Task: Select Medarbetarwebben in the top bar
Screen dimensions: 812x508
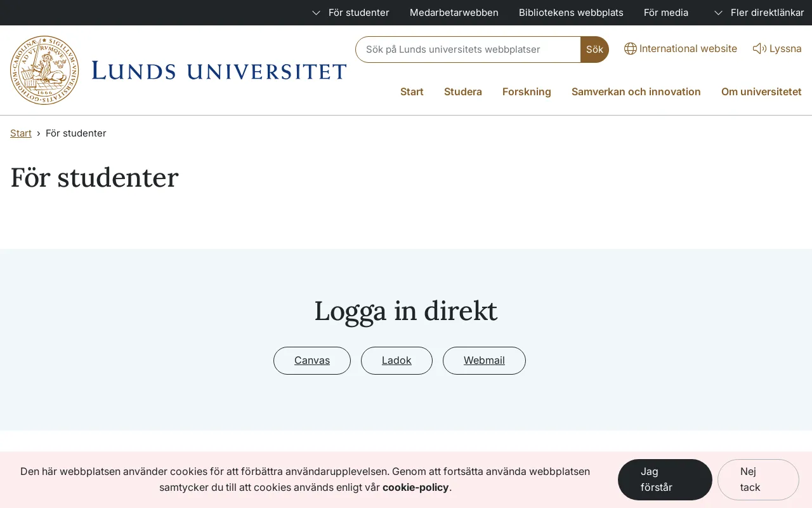Action: click(454, 13)
